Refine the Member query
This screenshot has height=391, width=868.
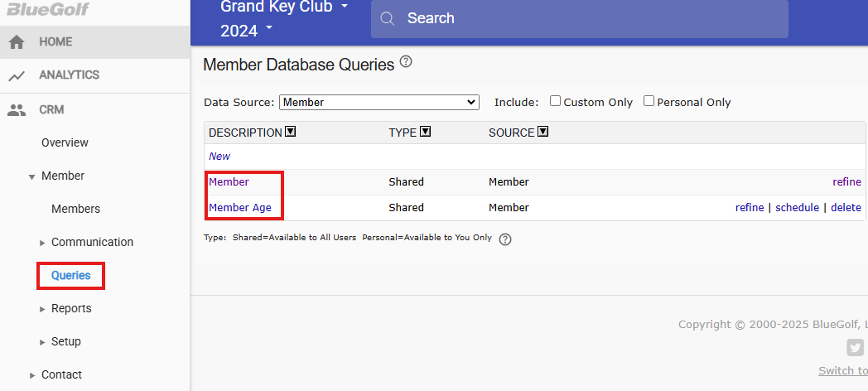(x=847, y=181)
